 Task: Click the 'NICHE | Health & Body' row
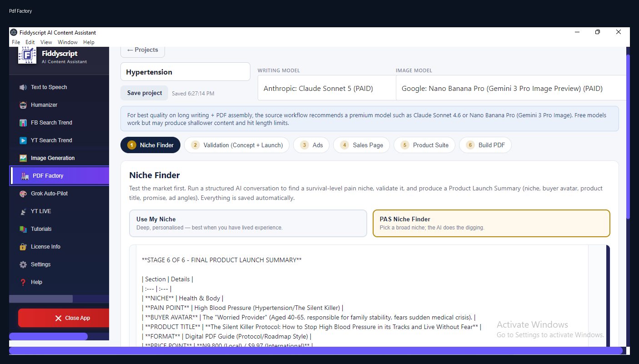tap(183, 298)
